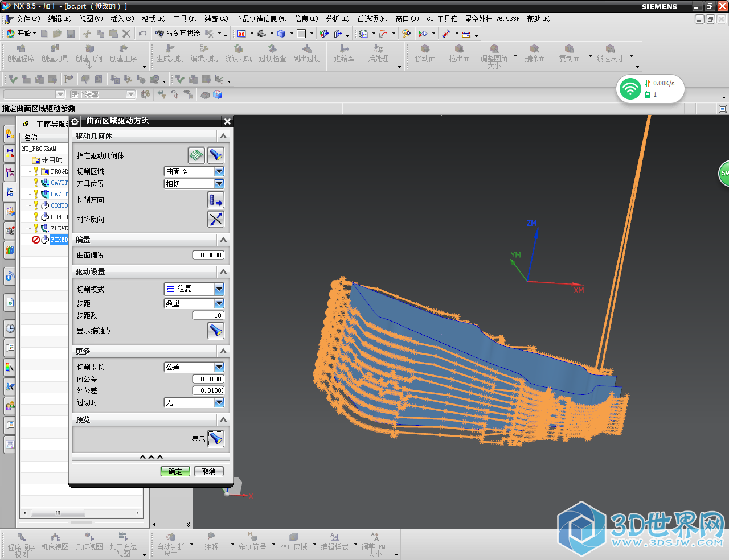
Task: Open the Operation Navigator sidebar tab
Action: click(x=10, y=192)
